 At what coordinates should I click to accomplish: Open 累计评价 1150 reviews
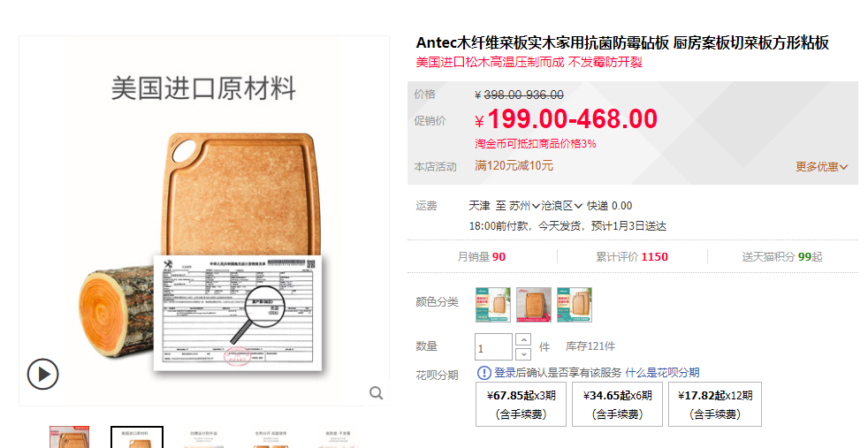(632, 256)
